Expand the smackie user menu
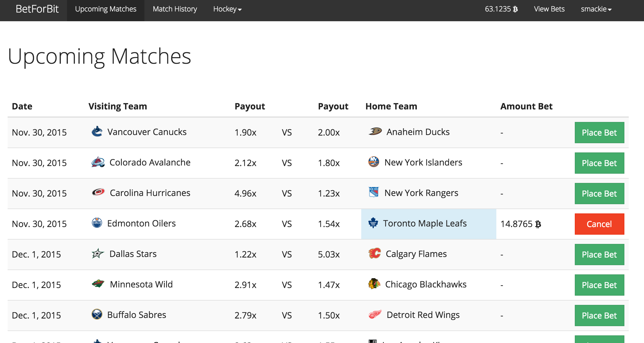This screenshot has height=343, width=644. tap(596, 9)
